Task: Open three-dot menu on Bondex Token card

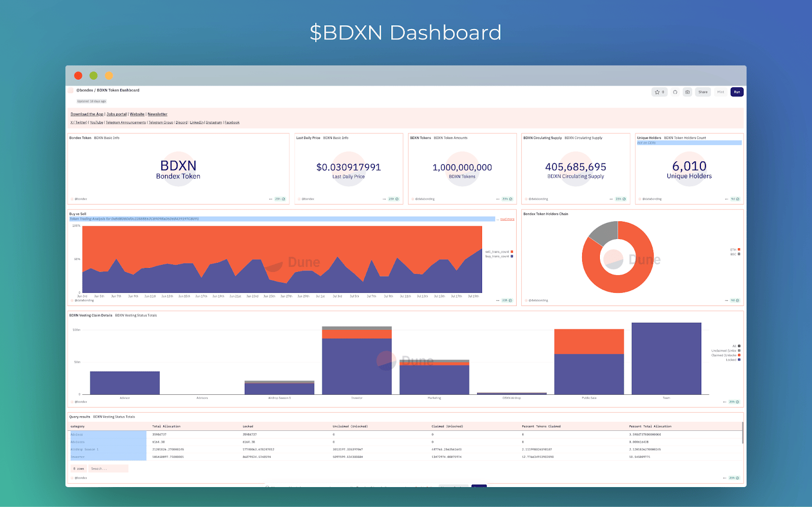Action: click(270, 199)
